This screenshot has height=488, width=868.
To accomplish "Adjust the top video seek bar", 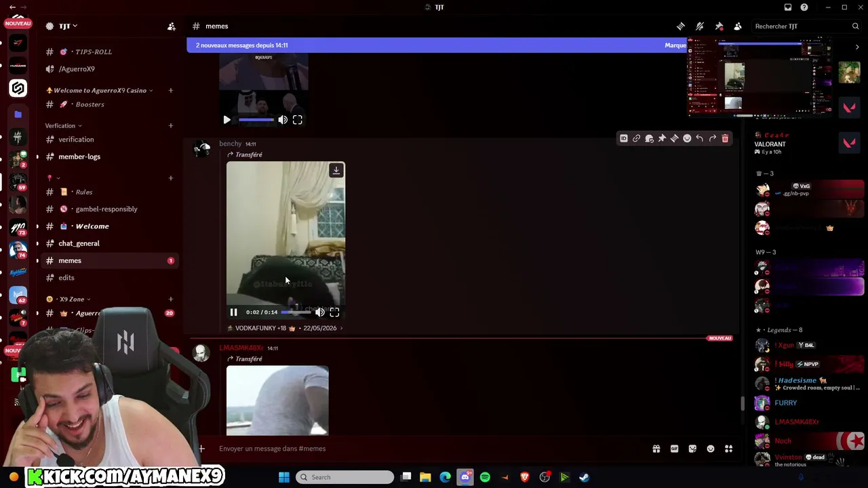I will pyautogui.click(x=256, y=120).
